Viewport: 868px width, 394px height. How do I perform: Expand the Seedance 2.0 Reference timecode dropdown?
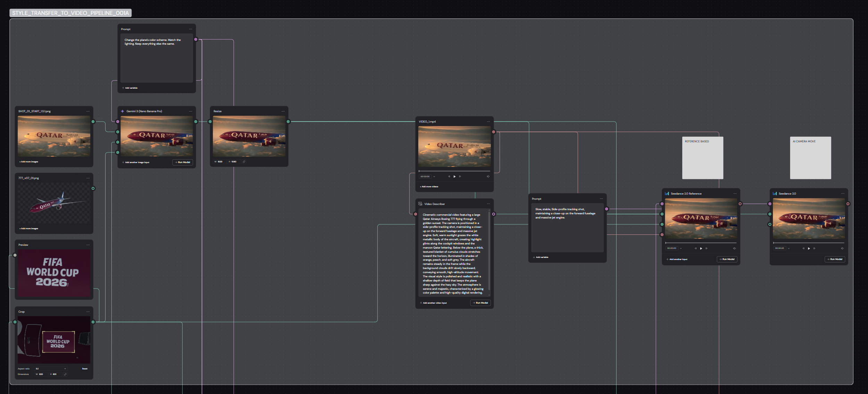pyautogui.click(x=681, y=248)
